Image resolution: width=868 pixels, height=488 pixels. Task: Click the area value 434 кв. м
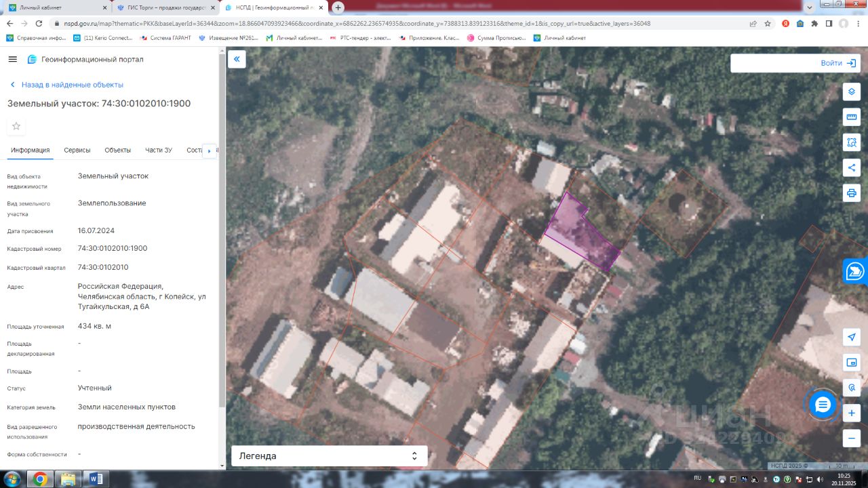(x=94, y=326)
